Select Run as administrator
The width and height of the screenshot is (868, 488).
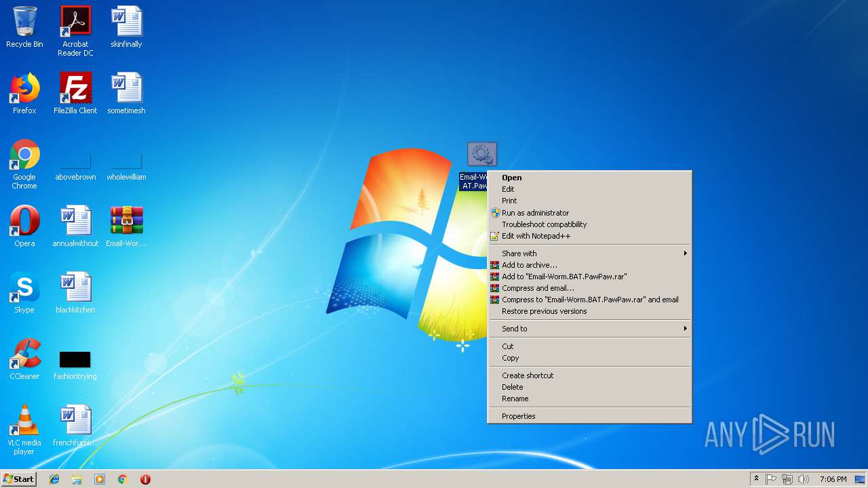click(589, 213)
